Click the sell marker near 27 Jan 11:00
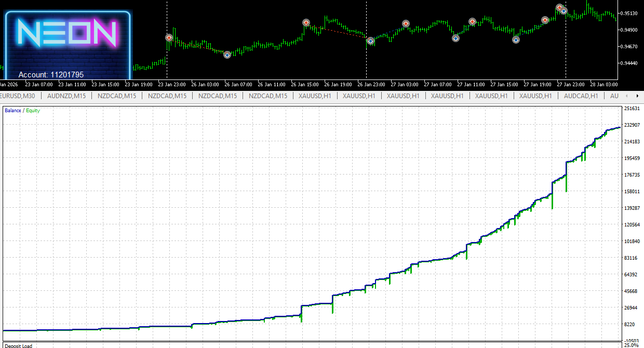Screen dimensions: 644x348 [x=472, y=22]
